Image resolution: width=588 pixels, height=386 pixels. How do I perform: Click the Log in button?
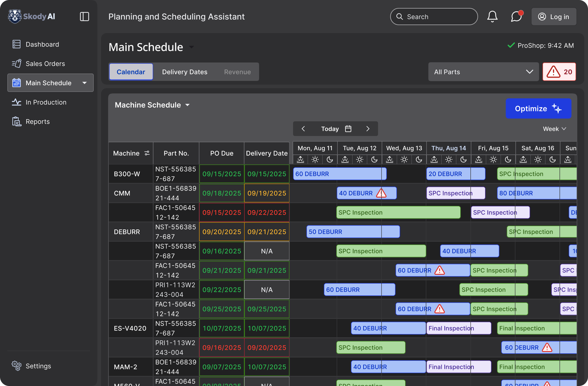pos(554,17)
